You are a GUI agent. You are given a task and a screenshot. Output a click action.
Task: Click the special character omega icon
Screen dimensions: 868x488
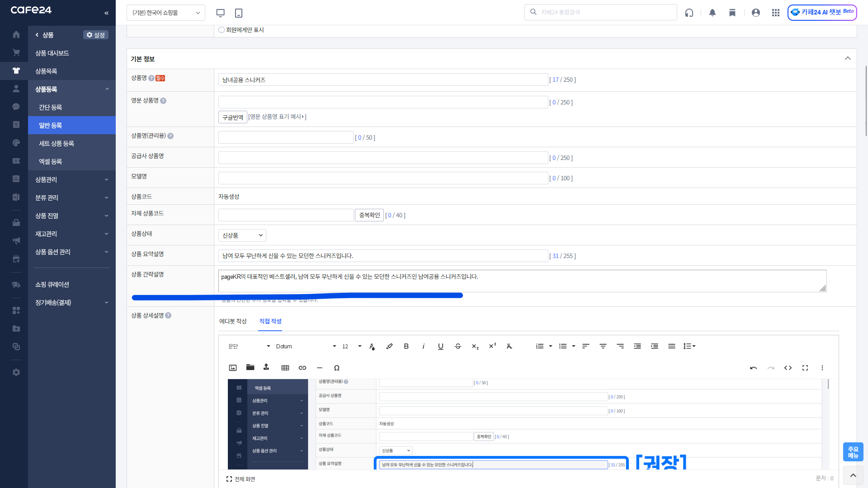point(337,368)
